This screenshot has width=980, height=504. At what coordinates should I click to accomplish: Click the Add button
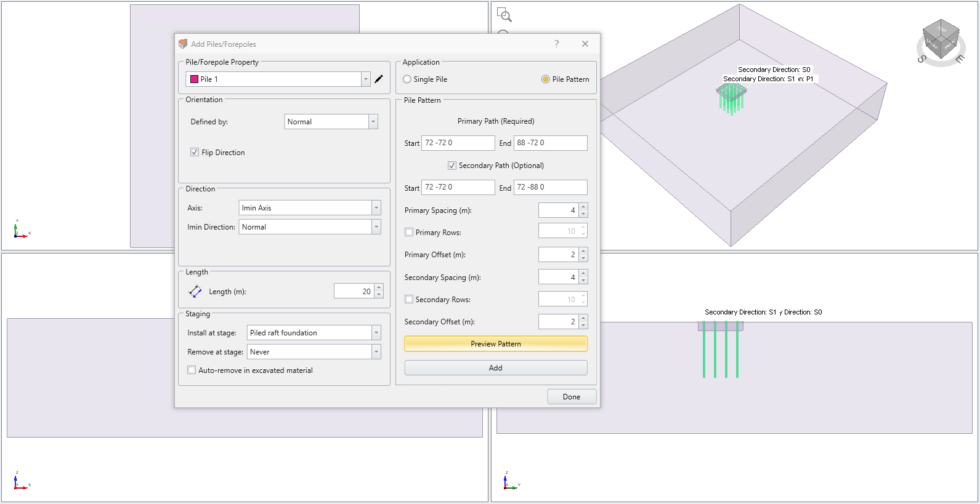[496, 368]
